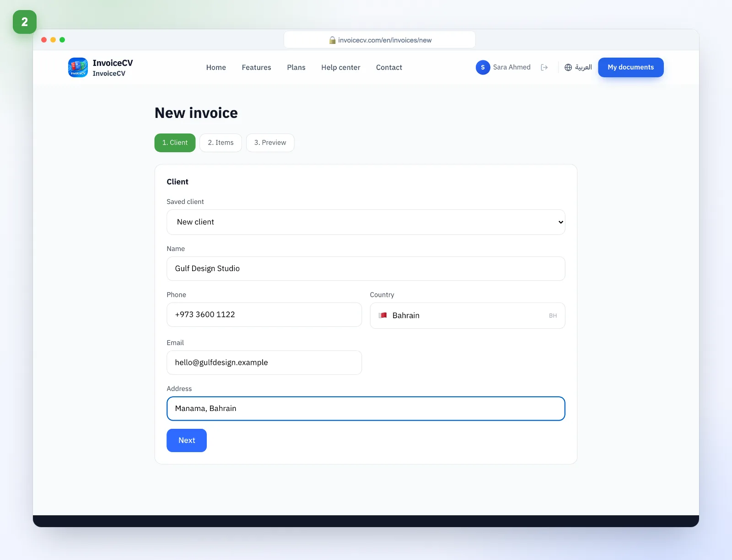Click the InvoiceCV brand name text
Screen dimensions: 732x560
[x=113, y=63]
